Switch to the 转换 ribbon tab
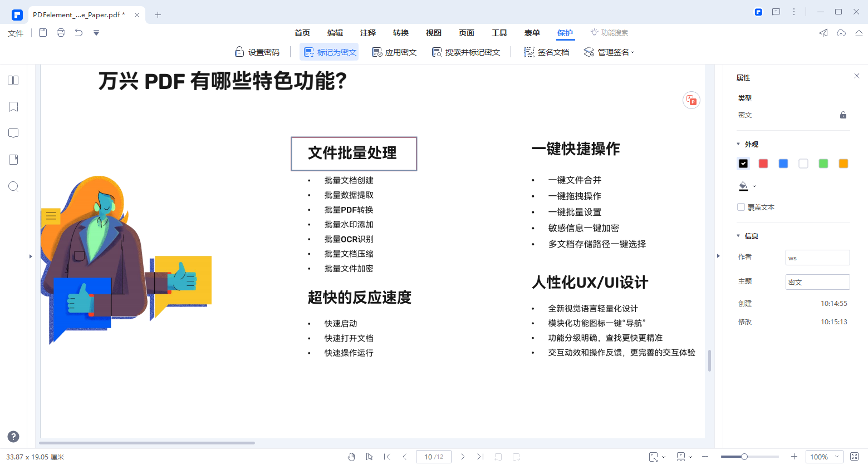The image size is (868, 465). pos(400,33)
